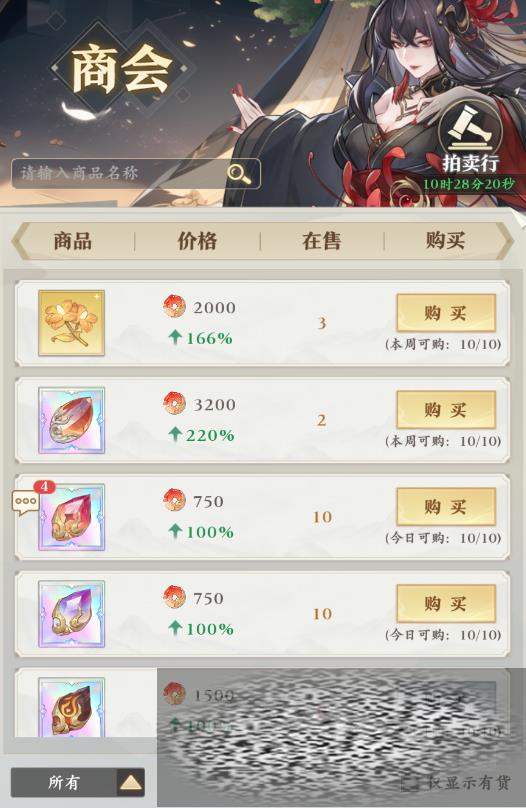Select the red crystal item priced 750
This screenshot has height=808, width=526.
click(x=72, y=517)
